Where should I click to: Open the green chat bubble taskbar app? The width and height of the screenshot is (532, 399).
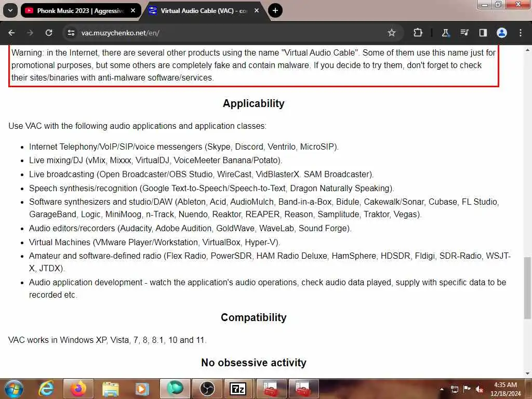click(x=175, y=389)
